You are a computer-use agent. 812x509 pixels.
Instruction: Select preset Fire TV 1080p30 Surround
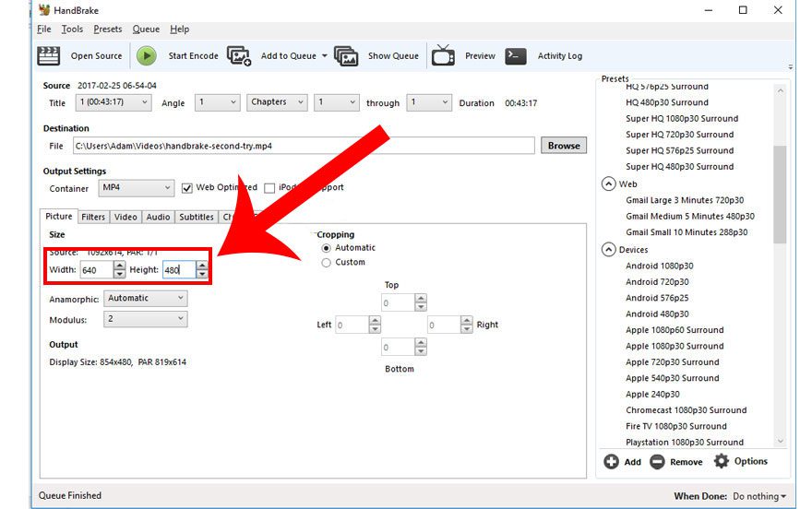pos(676,426)
